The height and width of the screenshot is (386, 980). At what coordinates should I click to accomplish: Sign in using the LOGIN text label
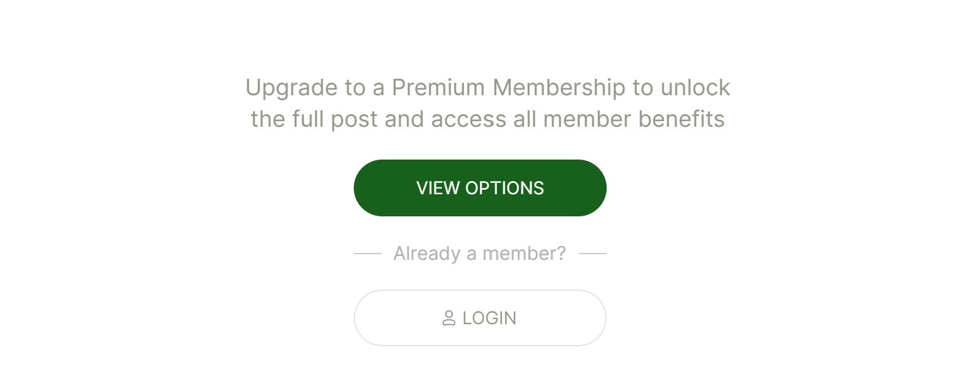coord(489,318)
